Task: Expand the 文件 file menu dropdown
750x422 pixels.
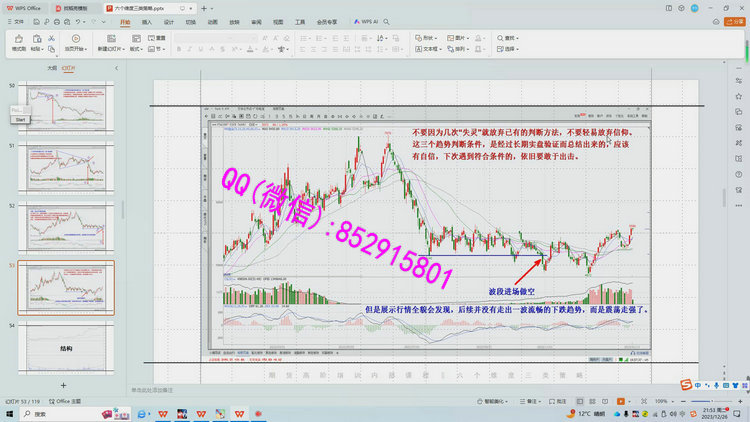Action: coord(17,21)
